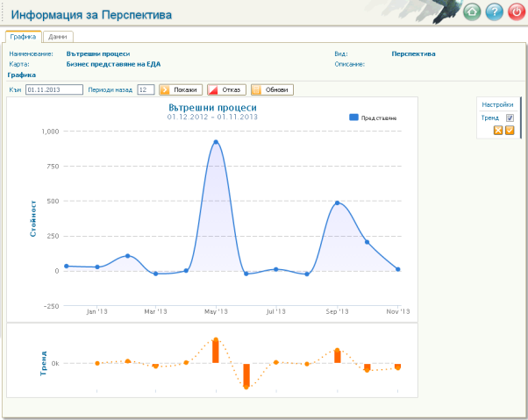
Task: Open the blue help question-mark icon
Action: point(495,11)
